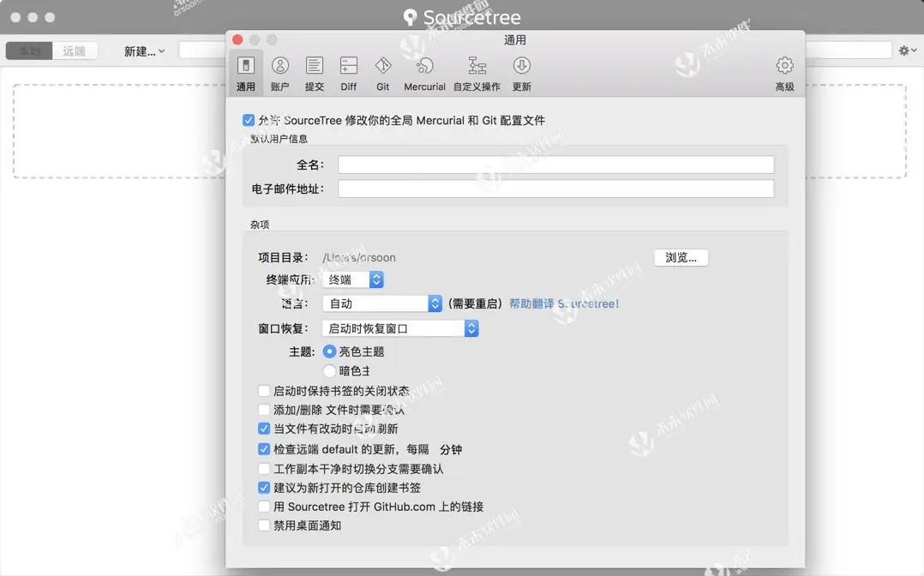Click the 电子邮件地址 email input field
Viewport: 924px width, 576px height.
(555, 189)
